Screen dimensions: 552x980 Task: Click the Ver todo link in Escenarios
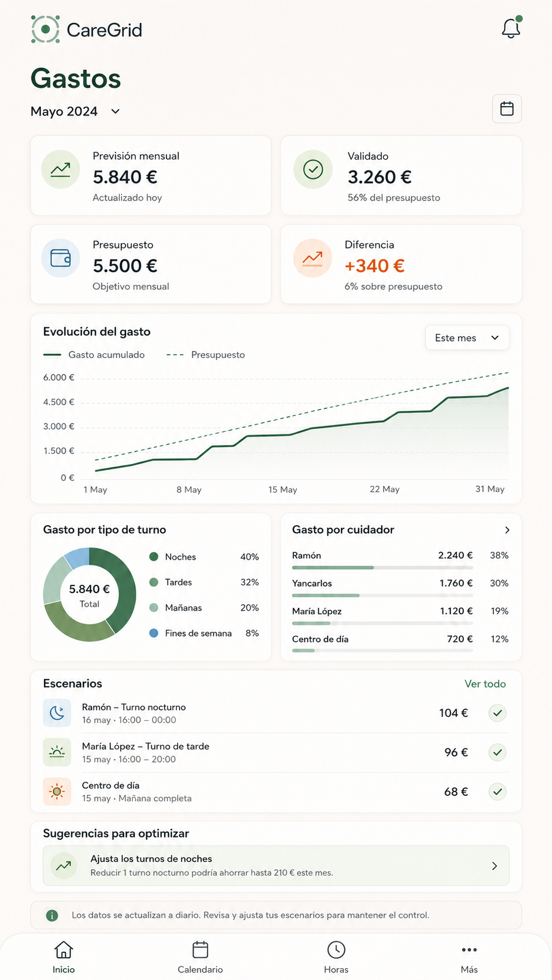(485, 684)
